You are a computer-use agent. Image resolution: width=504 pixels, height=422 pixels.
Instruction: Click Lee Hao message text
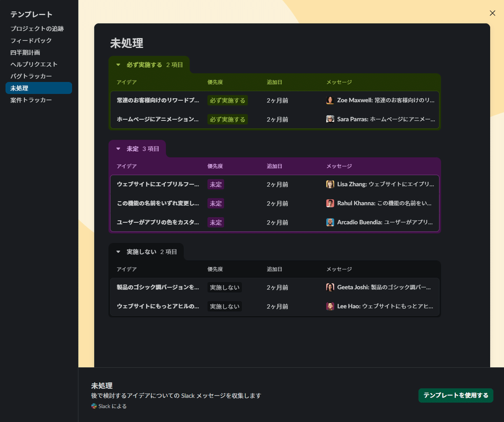click(x=385, y=306)
